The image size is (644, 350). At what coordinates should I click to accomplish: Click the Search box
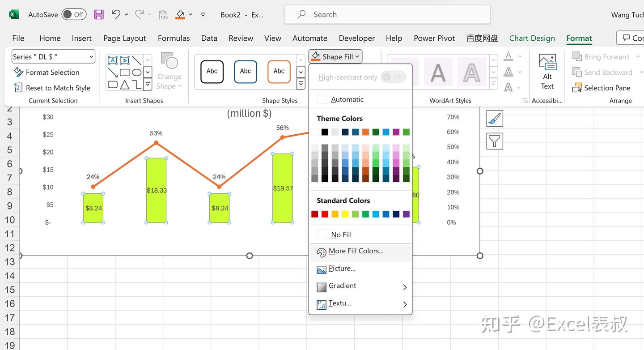click(x=387, y=15)
